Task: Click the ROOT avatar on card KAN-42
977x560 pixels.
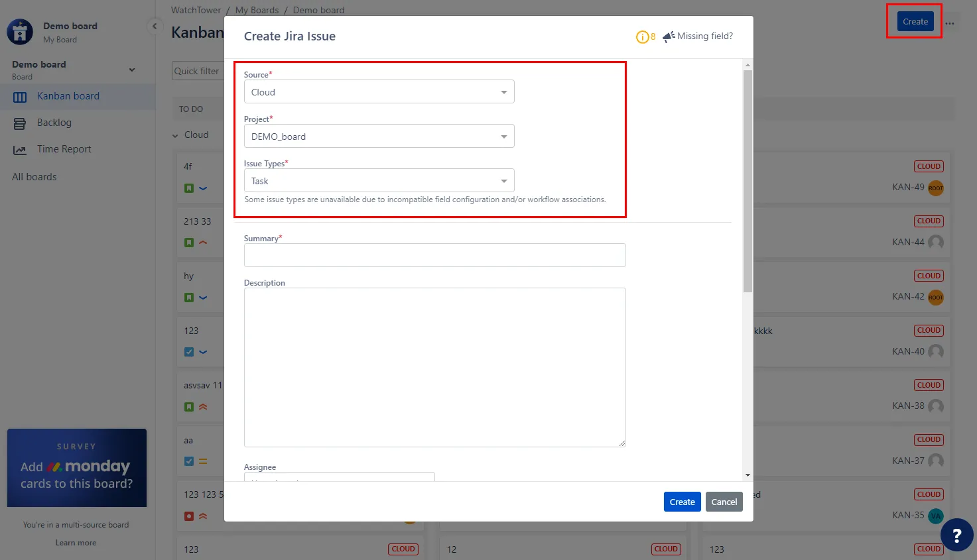Action: point(935,297)
